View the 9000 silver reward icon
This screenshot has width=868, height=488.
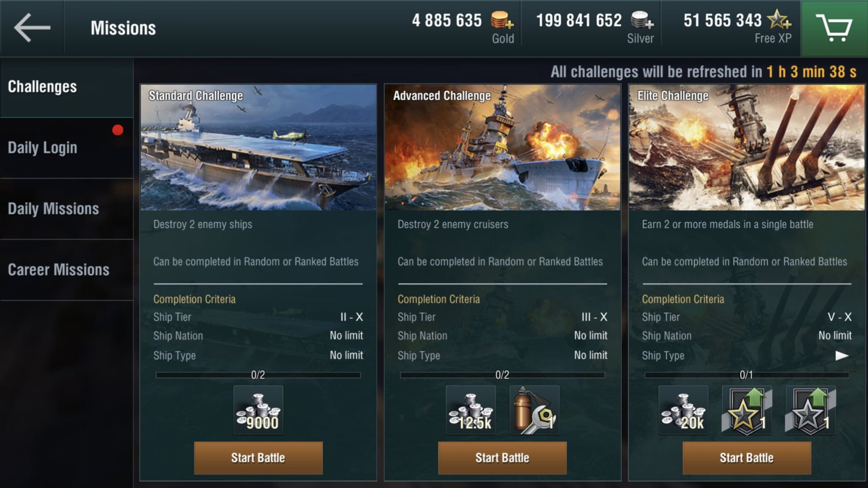(x=258, y=410)
